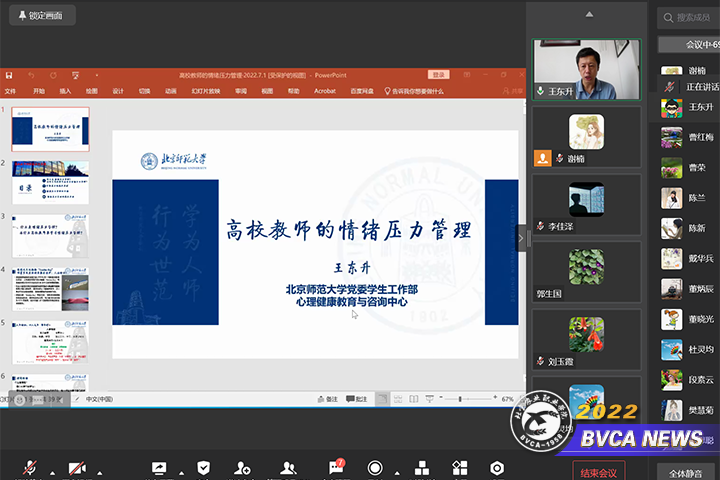The image size is (720, 480).
Task: Open the settings hexagon icon
Action: click(x=497, y=469)
